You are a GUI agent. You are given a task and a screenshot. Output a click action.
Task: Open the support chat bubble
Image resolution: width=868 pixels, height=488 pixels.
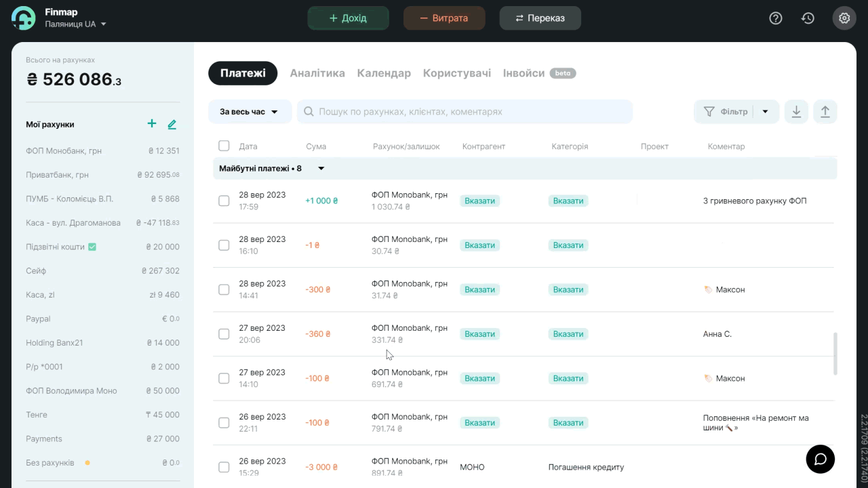point(821,459)
